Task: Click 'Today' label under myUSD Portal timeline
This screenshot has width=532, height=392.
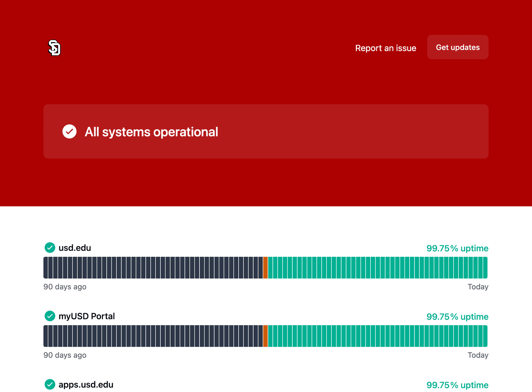Action: (x=478, y=355)
